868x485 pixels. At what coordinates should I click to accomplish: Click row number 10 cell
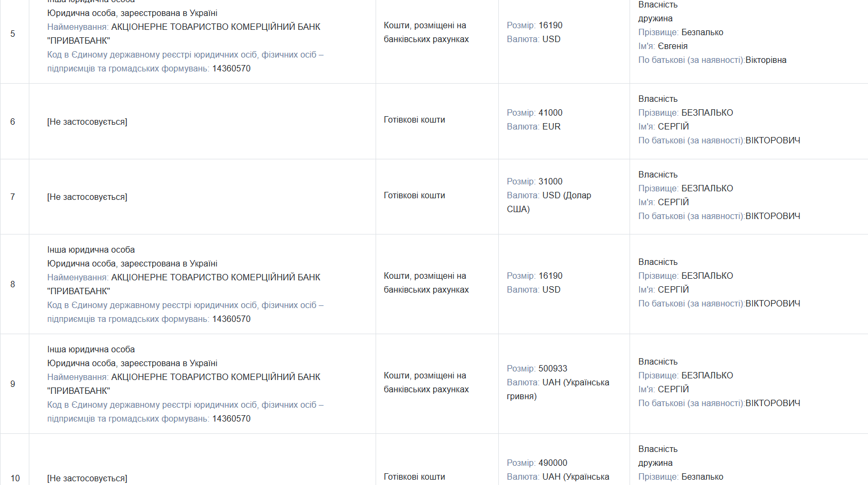15,478
